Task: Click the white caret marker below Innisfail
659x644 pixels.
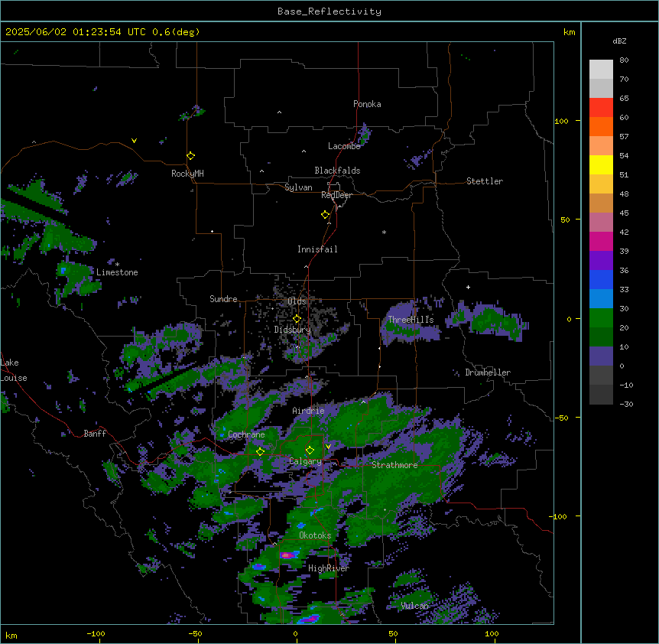Action: tap(306, 266)
